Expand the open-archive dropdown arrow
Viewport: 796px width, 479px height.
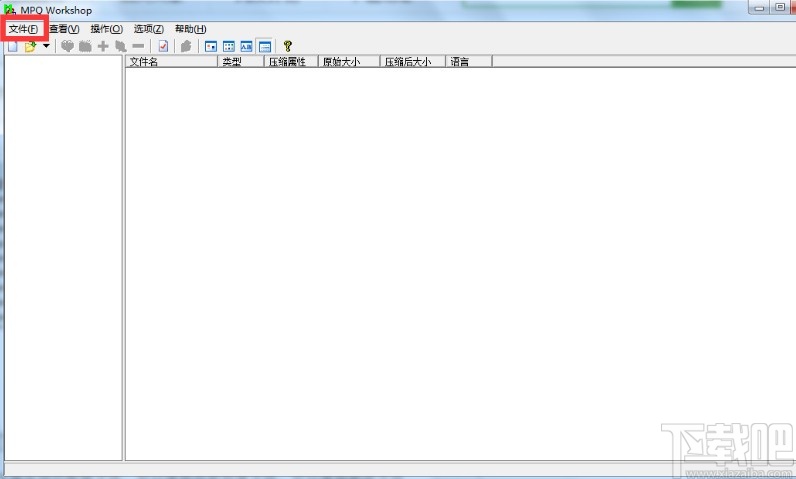(x=46, y=46)
